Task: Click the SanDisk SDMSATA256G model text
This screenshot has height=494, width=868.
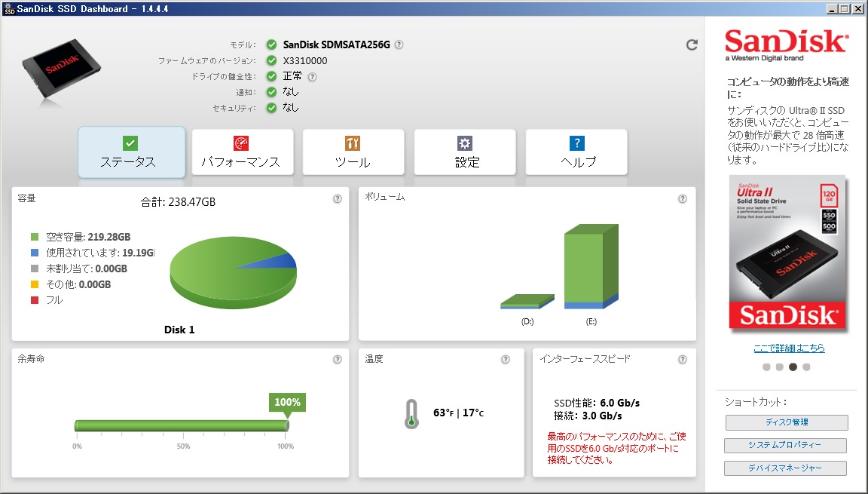Action: 337,44
